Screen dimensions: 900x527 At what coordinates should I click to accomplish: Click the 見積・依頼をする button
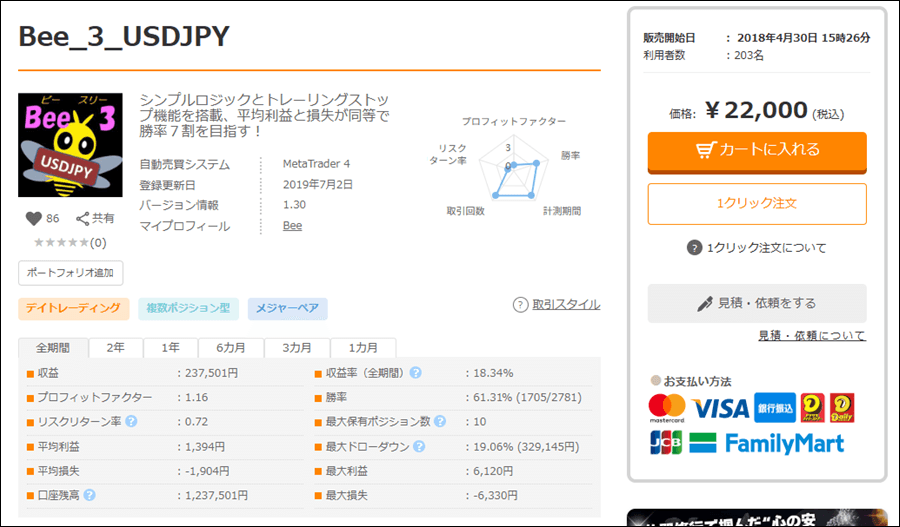[x=757, y=303]
